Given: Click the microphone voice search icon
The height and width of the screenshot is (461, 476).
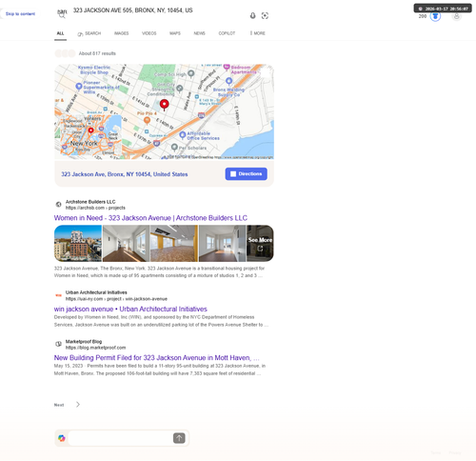Looking at the screenshot, I should tap(252, 15).
